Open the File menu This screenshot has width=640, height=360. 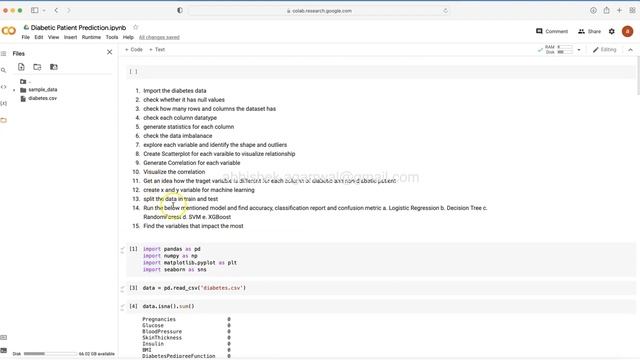(25, 37)
